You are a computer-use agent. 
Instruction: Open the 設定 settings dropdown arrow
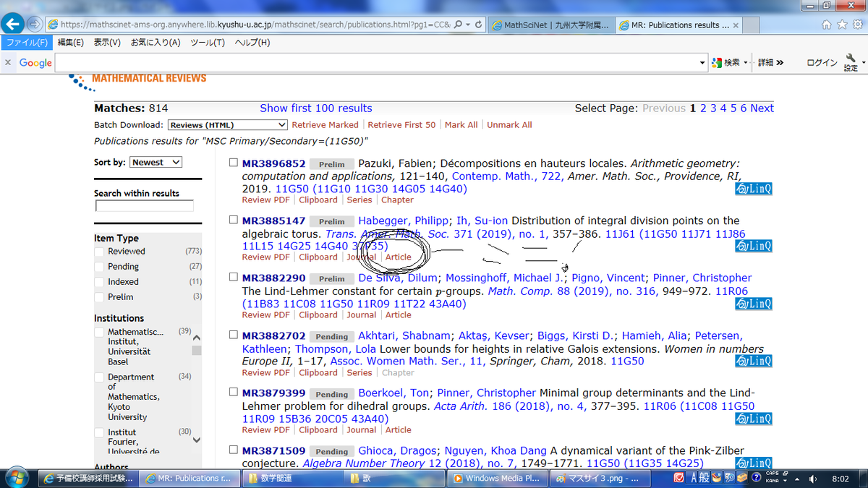[x=862, y=63]
